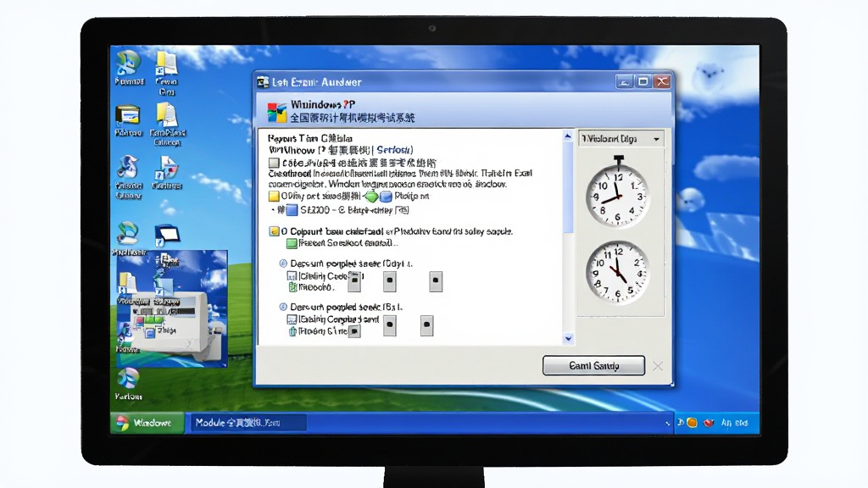Select the second Dersum radio option
This screenshot has width=868, height=488.
click(x=283, y=307)
